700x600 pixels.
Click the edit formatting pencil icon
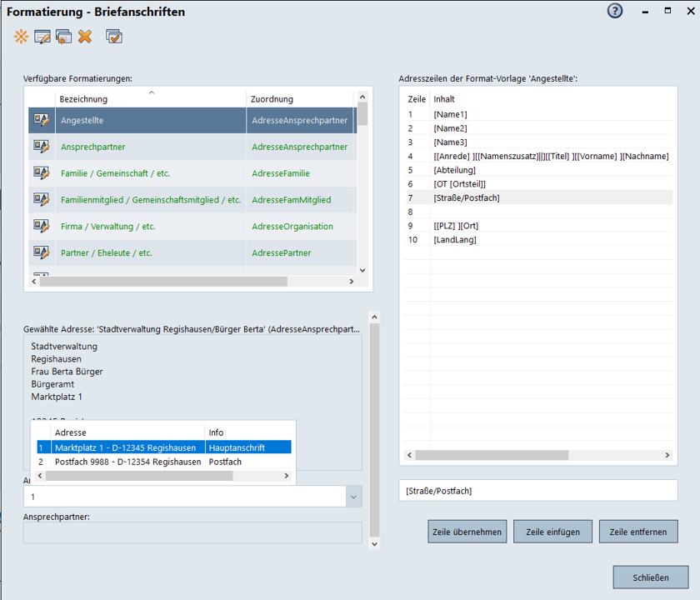coord(42,37)
